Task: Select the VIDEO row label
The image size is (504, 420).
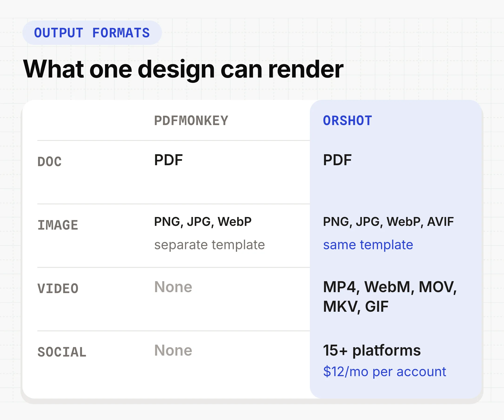Action: point(58,288)
